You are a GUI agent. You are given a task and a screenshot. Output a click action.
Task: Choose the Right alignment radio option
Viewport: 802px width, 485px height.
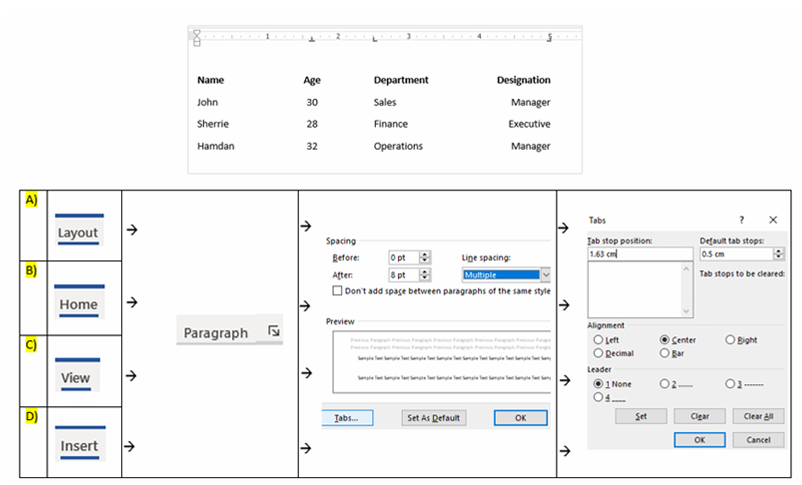[729, 340]
